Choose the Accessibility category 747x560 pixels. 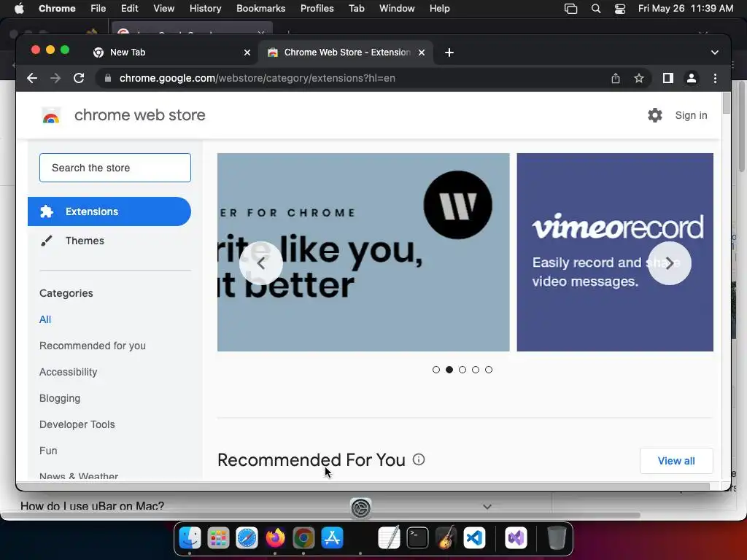tap(68, 372)
